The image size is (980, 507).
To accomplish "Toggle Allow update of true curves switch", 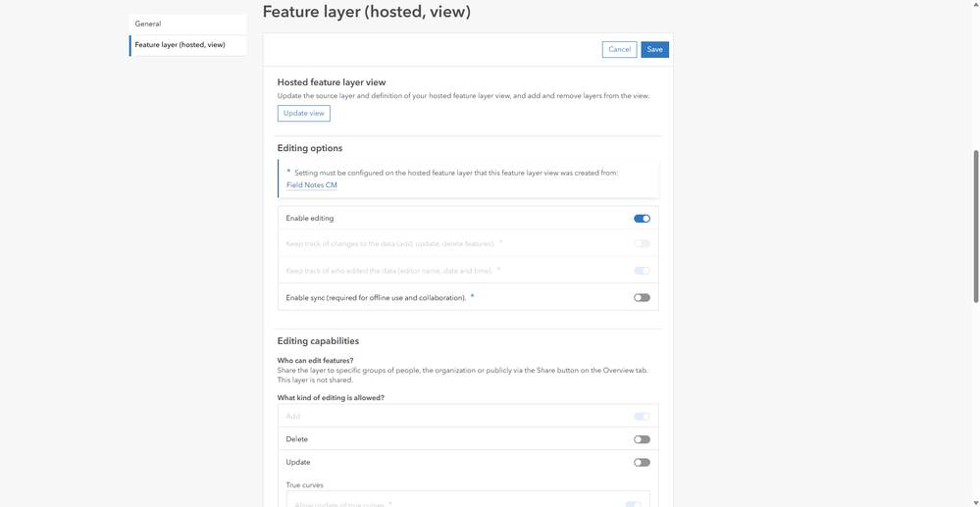I will (633, 504).
